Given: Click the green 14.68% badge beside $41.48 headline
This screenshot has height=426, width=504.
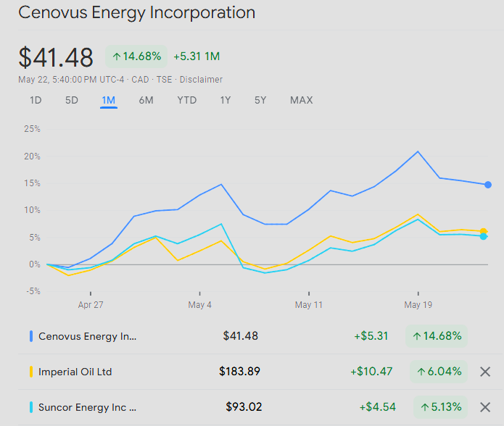Looking at the screenshot, I should pos(136,57).
